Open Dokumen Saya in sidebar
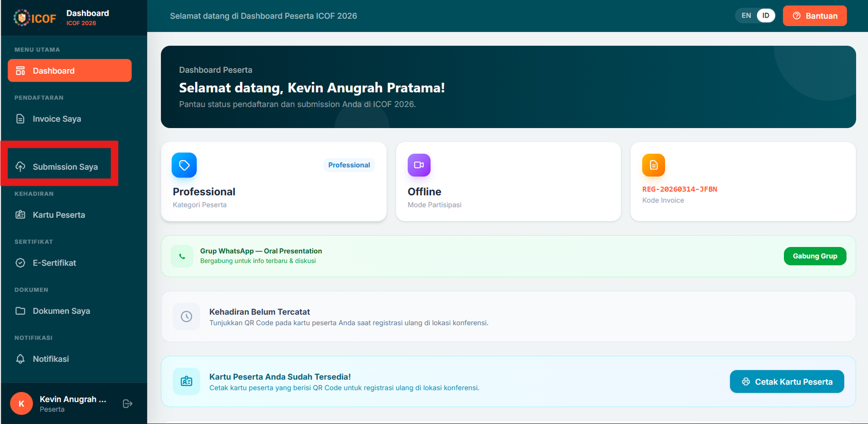The width and height of the screenshot is (868, 424). (61, 311)
